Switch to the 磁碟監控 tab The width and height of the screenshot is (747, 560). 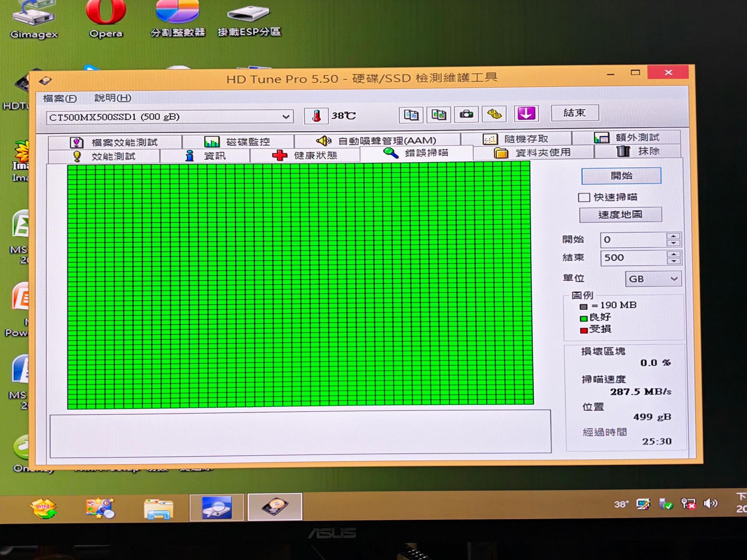238,142
